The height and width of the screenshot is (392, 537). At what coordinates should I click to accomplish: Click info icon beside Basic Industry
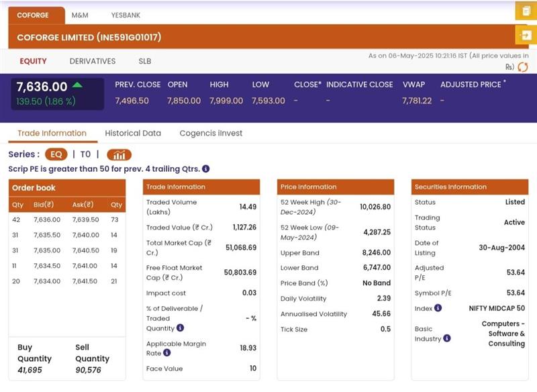pyautogui.click(x=447, y=338)
